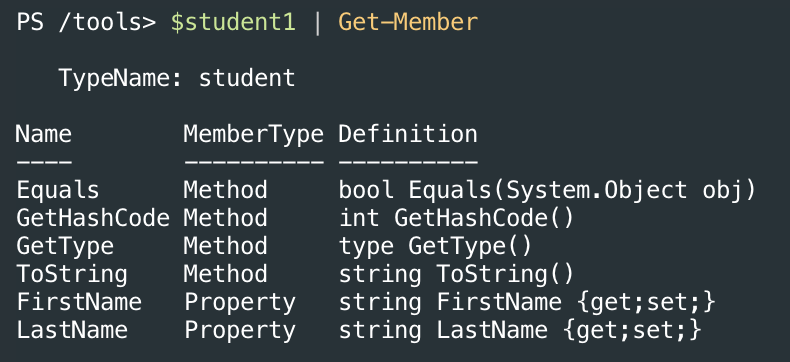Image resolution: width=790 pixels, height=362 pixels.
Task: Click string LastName {get;set;} definition
Action: (520, 331)
